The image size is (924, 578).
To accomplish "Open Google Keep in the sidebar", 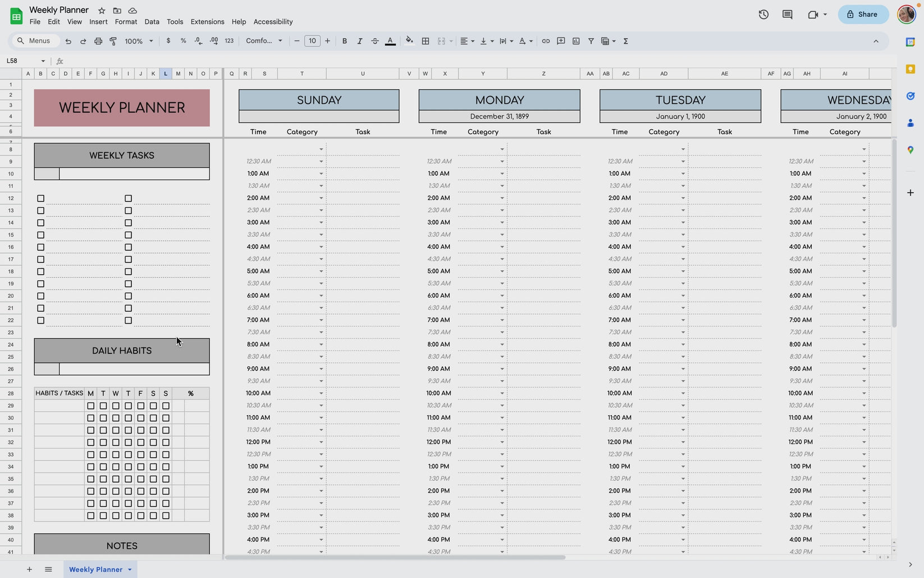I will [910, 69].
